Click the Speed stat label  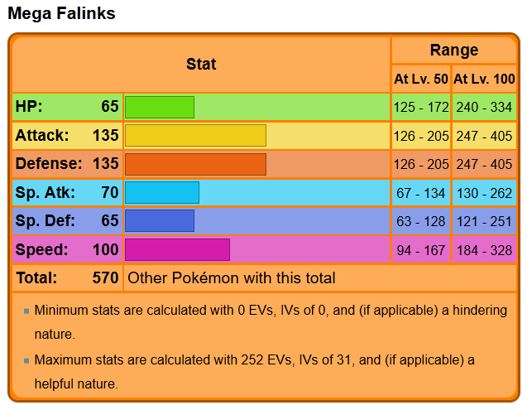41,249
